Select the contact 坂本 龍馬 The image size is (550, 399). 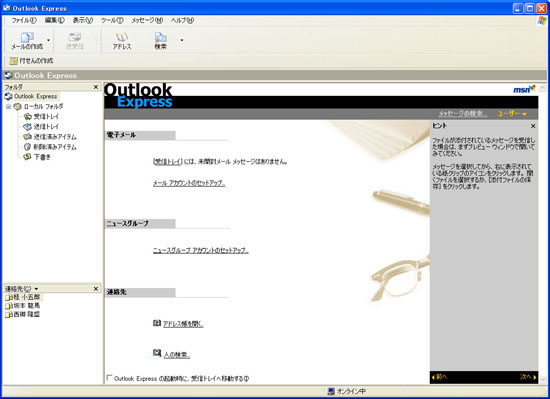click(x=23, y=305)
